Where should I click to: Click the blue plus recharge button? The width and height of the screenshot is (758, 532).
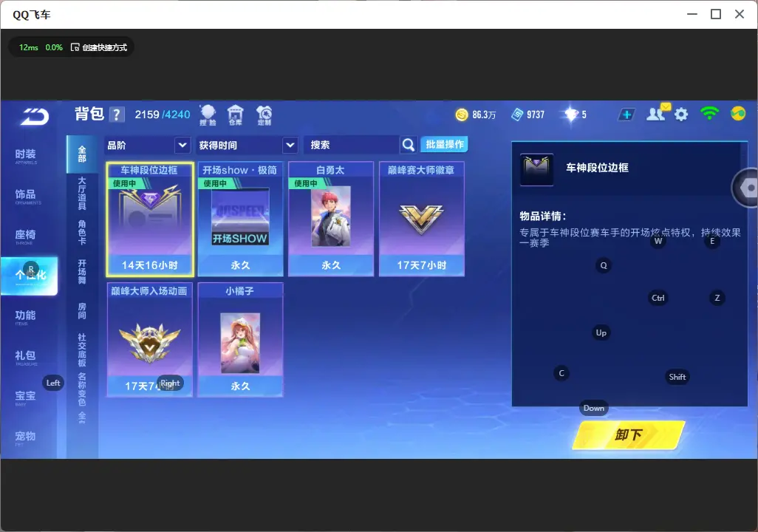point(626,115)
